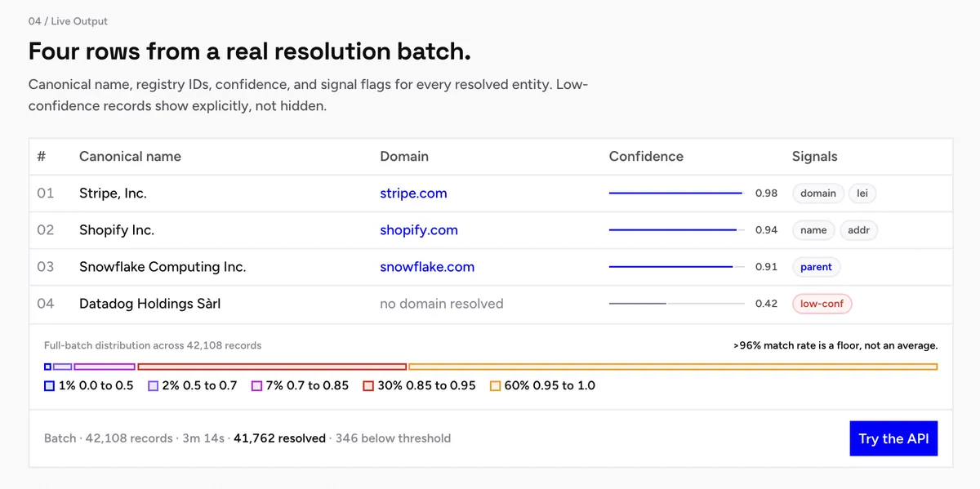Click the 'Four rows from a real resolution batch.' heading

(x=250, y=51)
